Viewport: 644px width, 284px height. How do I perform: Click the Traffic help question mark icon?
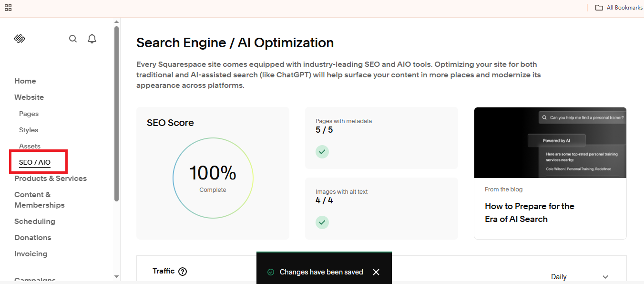point(183,271)
